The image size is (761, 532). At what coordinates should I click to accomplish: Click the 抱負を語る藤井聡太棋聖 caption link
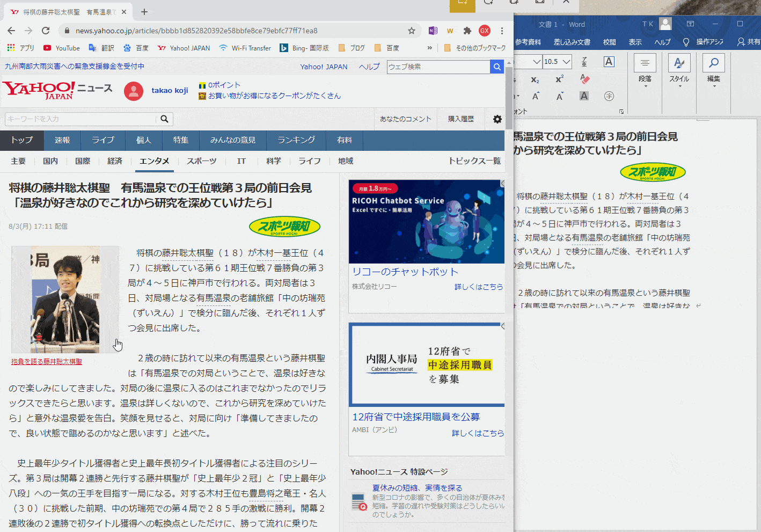(x=46, y=361)
